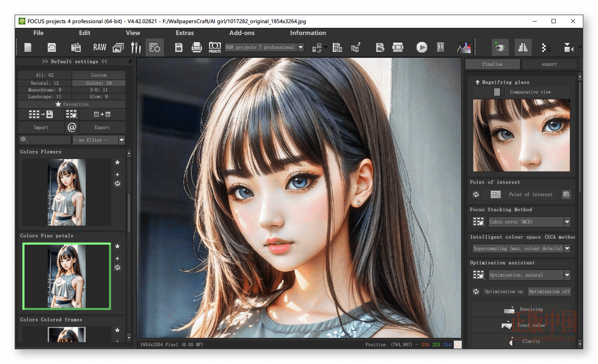The image size is (598, 364).
Task: Click the preset search field
Action: coord(45,140)
